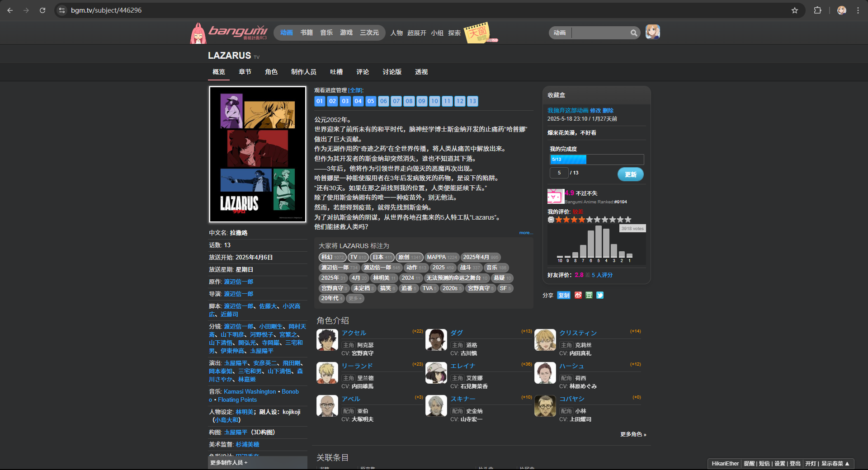Open Chrome profile avatar
868x470 pixels.
coord(841,10)
